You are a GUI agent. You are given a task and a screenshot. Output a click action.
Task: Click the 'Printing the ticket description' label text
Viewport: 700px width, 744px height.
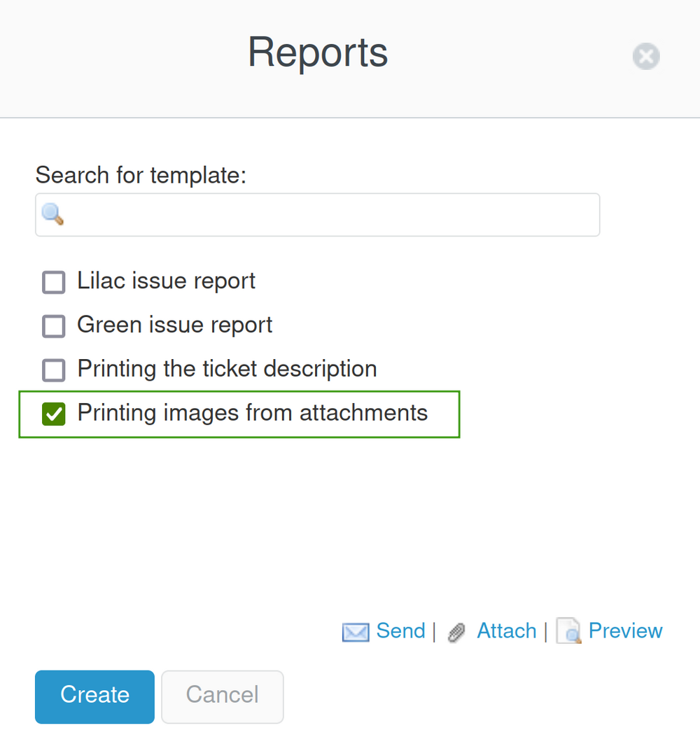tap(227, 369)
